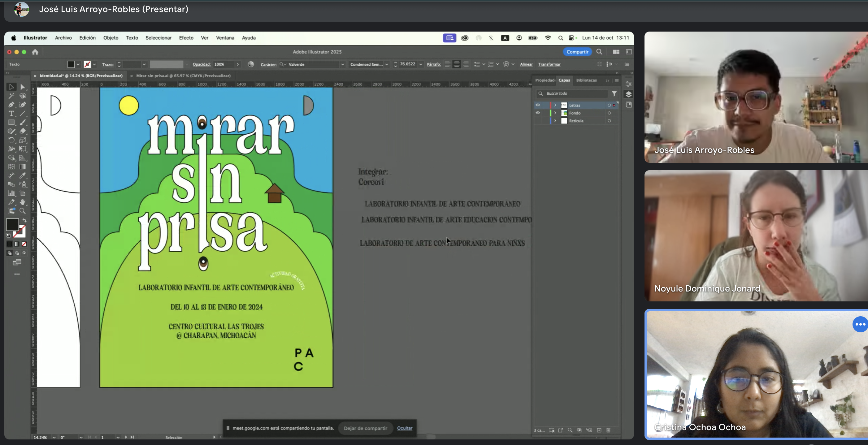The image size is (868, 445).
Task: Open the Efecto menu
Action: 186,38
